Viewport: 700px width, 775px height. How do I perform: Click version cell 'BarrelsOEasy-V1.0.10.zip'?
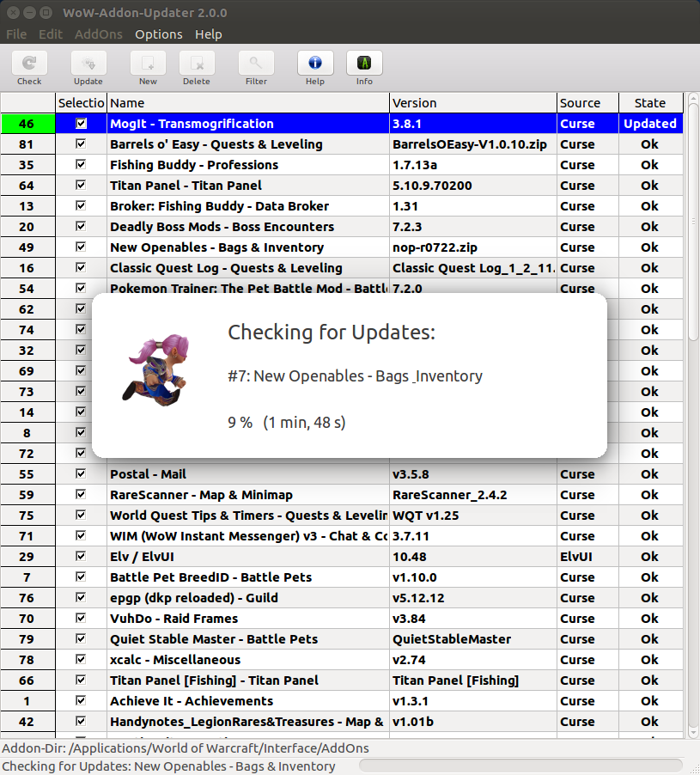click(x=473, y=144)
